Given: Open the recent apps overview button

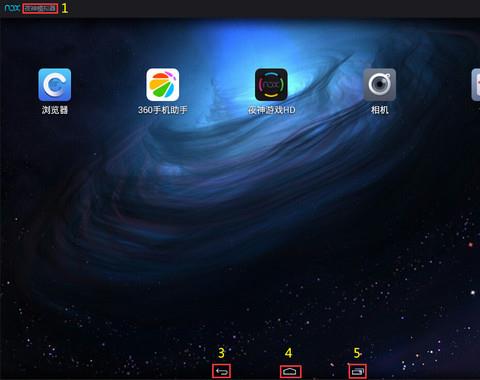Looking at the screenshot, I should click(357, 371).
